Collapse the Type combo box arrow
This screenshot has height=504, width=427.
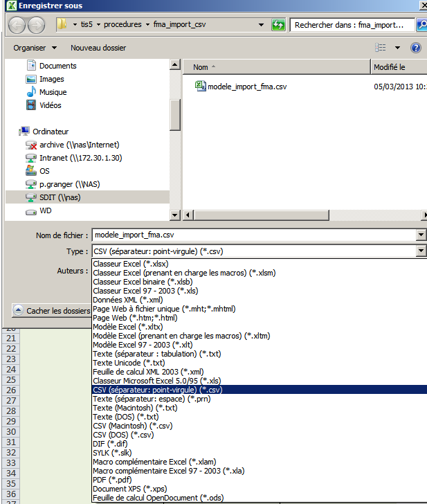point(420,251)
